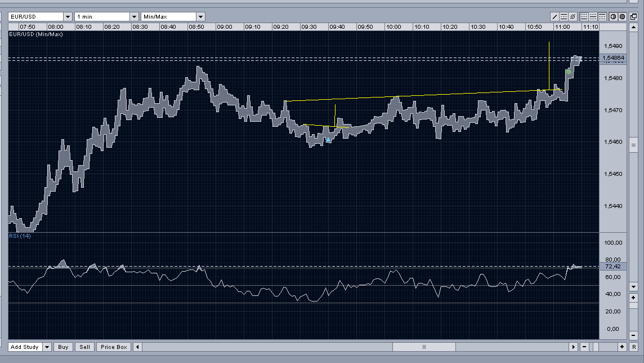644x363 pixels.
Task: Open the Add Study dropdown arrow
Action: coord(47,347)
